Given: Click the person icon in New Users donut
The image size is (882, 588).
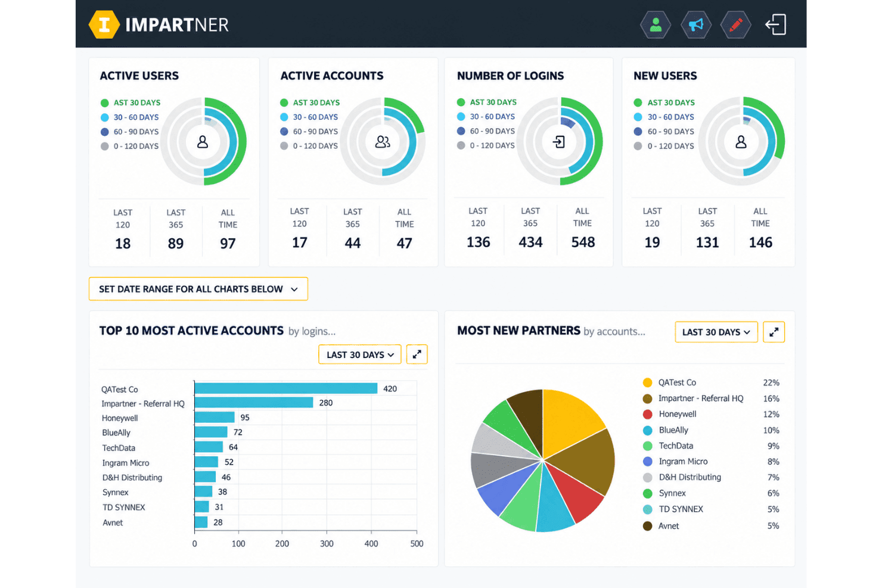Looking at the screenshot, I should pyautogui.click(x=741, y=142).
